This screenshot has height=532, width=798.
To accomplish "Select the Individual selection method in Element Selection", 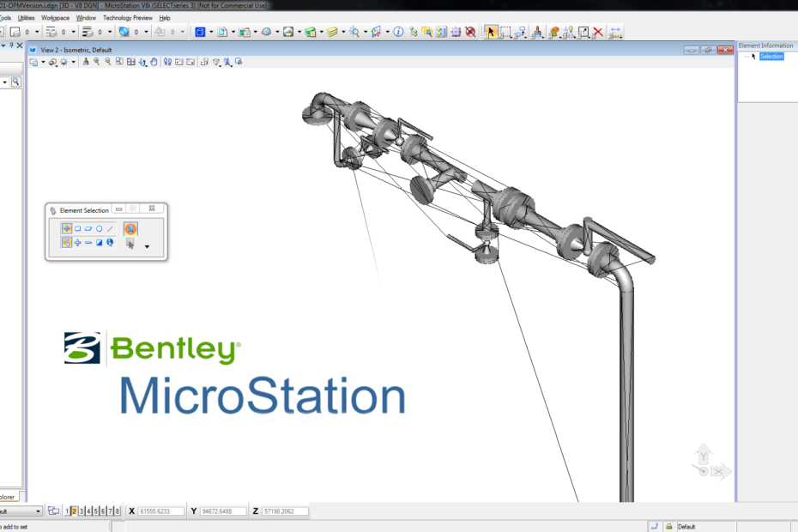I will [67, 228].
